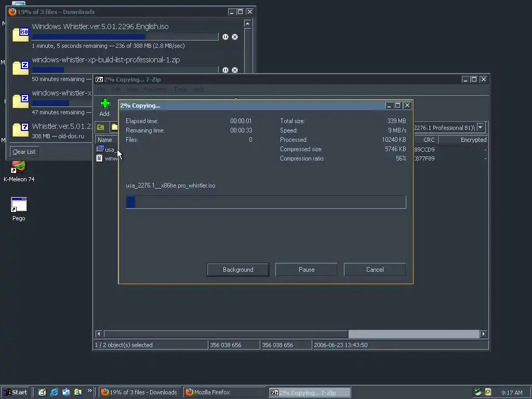The image size is (532, 399).
Task: Click the 9:17 AM taskbar clock
Action: tap(512, 393)
